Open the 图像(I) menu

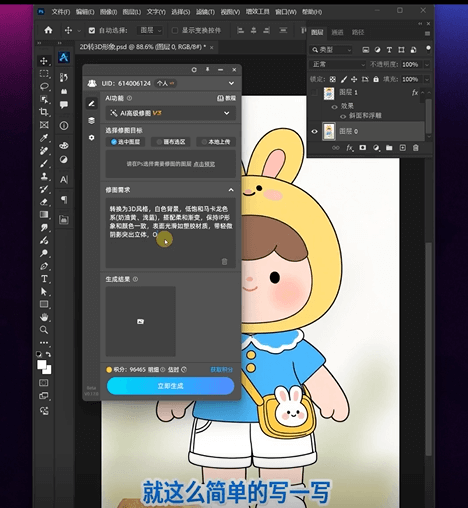point(108,12)
